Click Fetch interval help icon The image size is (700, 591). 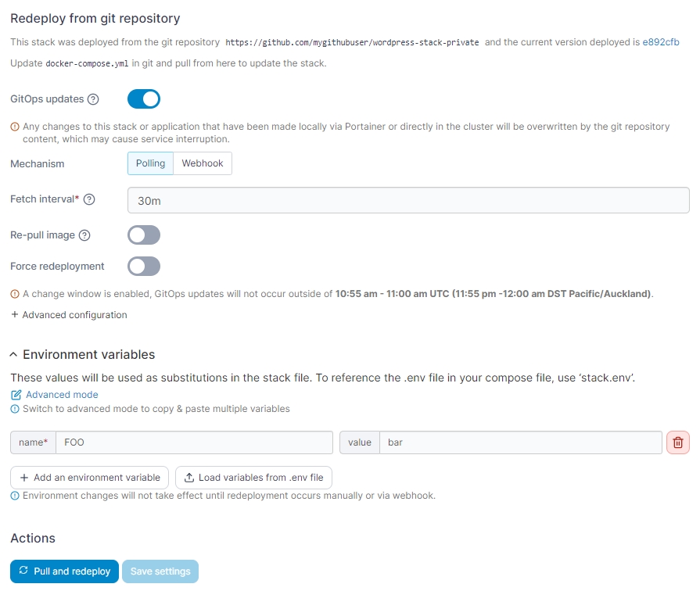coord(89,199)
